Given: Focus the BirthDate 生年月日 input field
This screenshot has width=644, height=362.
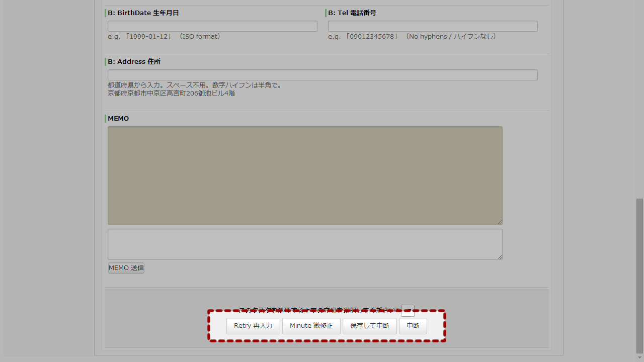Looking at the screenshot, I should click(x=212, y=26).
